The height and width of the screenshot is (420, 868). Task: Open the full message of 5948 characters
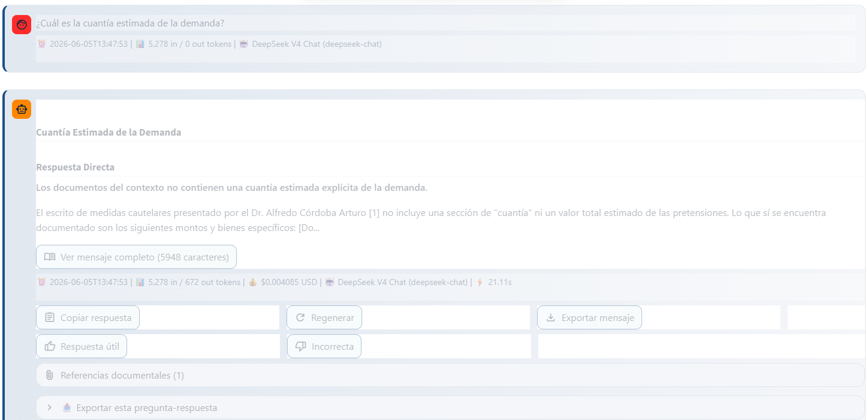click(137, 257)
